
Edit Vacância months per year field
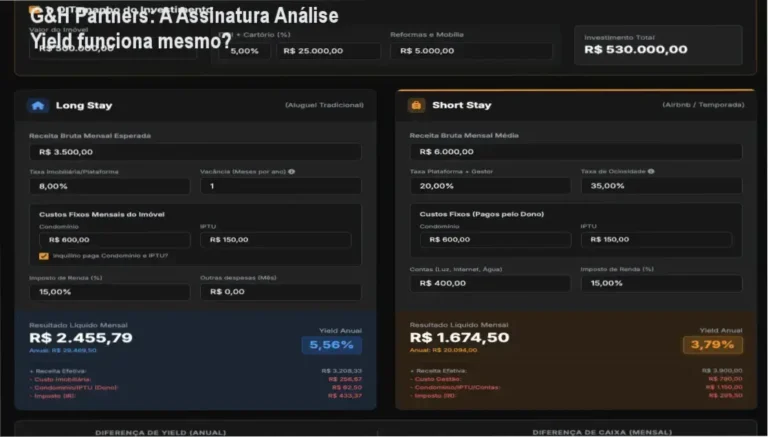(281, 186)
